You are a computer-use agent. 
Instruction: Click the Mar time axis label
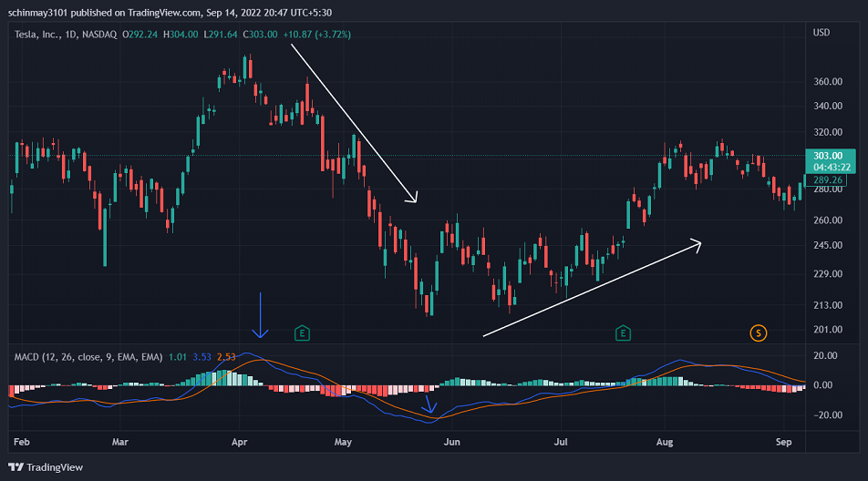point(120,443)
